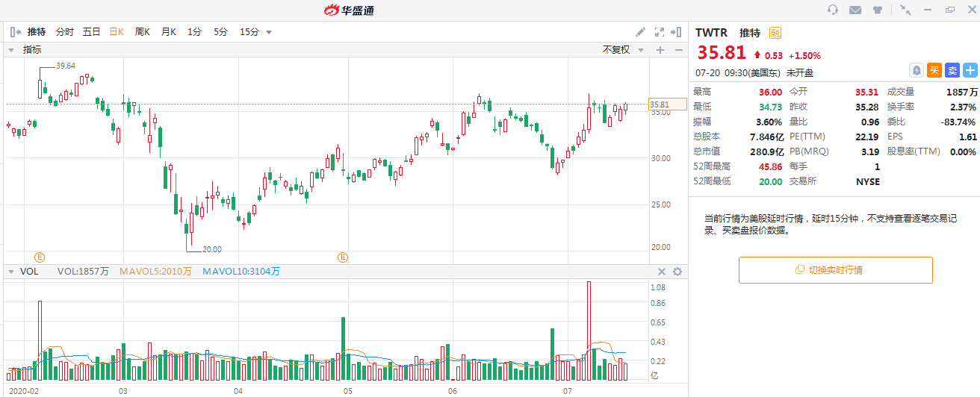Expand the chart to fullscreen
The height and width of the screenshot is (397, 980).
click(659, 32)
